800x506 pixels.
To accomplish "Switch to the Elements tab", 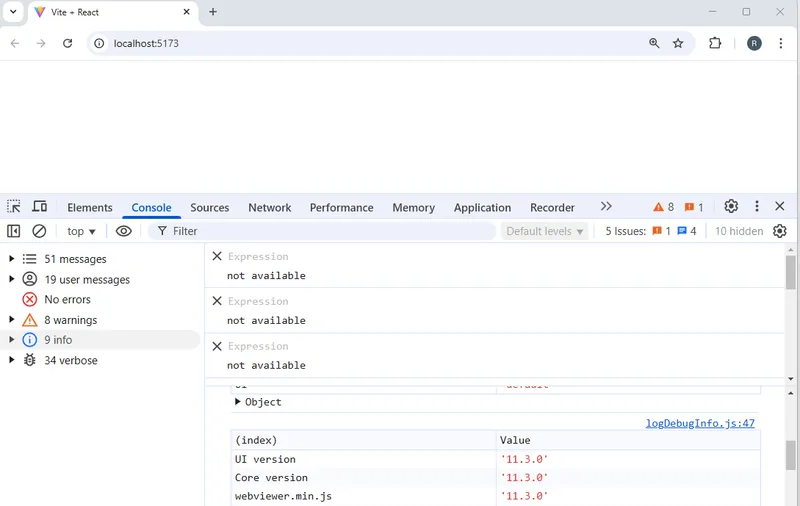I will tap(90, 208).
